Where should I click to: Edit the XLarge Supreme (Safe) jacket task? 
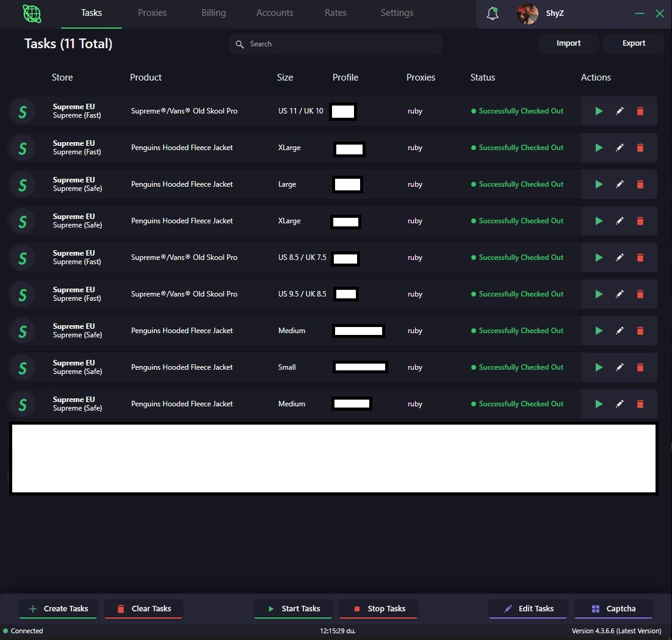pos(620,221)
